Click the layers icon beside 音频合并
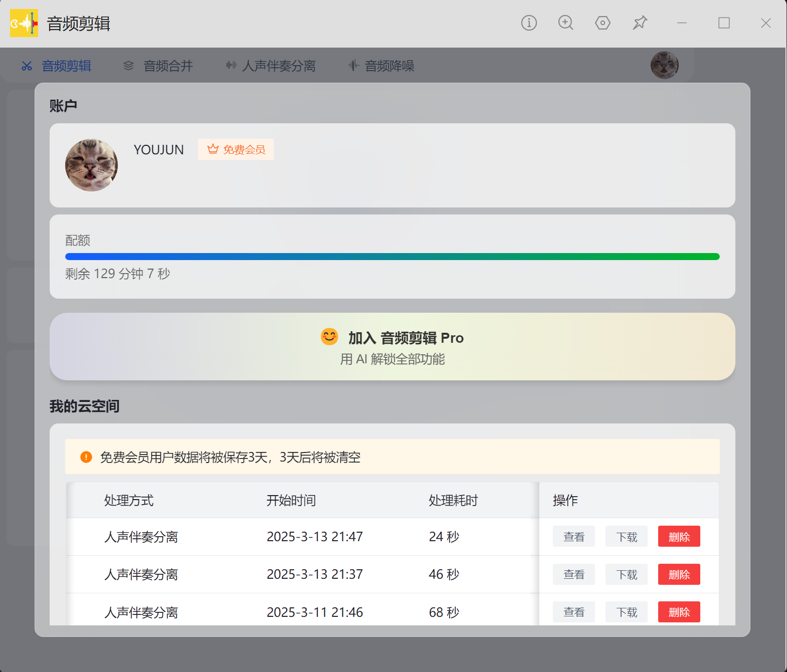 [x=129, y=66]
